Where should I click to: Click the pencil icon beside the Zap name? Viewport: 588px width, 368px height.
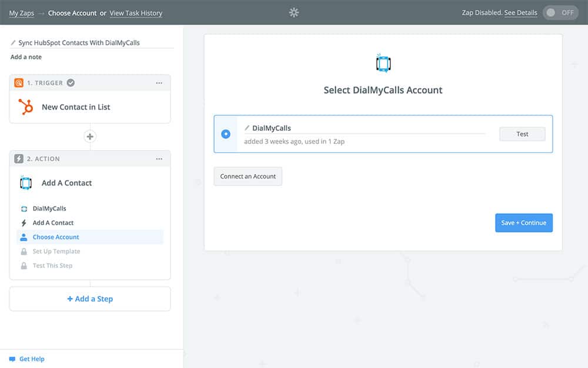(14, 43)
